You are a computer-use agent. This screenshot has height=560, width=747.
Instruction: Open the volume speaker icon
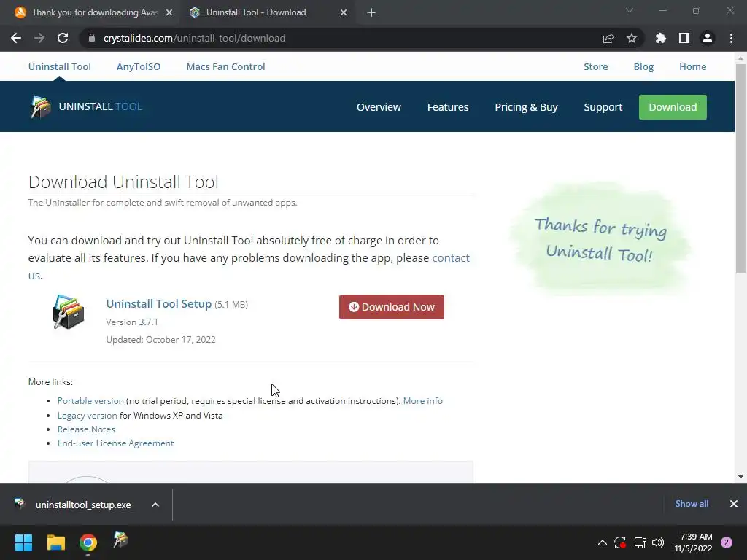point(658,542)
